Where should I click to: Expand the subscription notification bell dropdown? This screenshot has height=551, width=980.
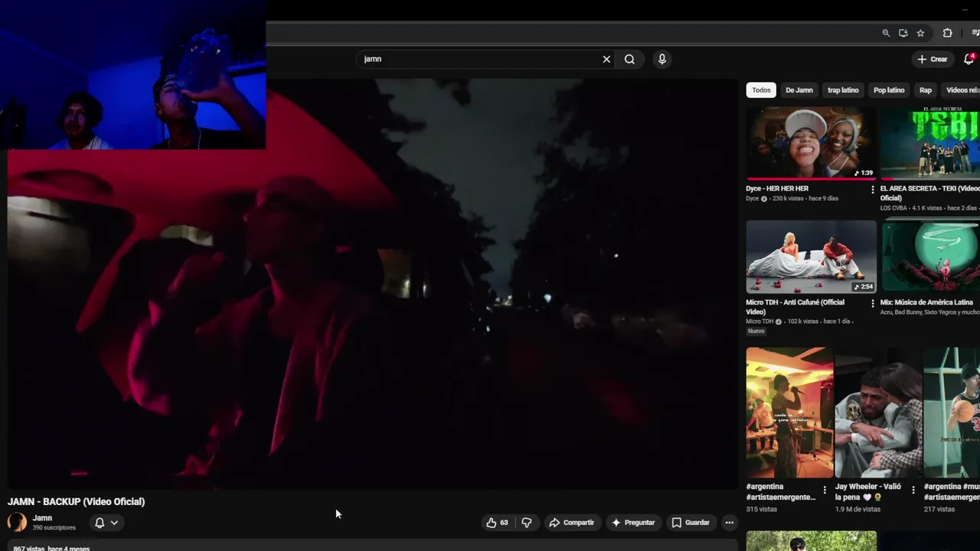click(x=106, y=523)
